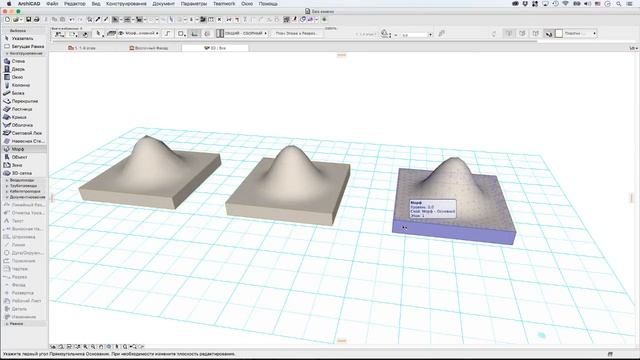Expand the Конструирование toolbox group

[x=24, y=53]
